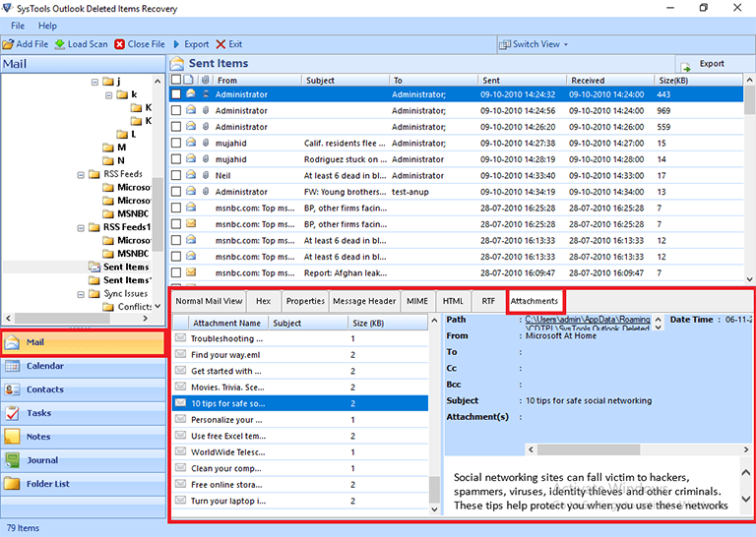This screenshot has width=756, height=537.
Task: Check the box for 14:24:32 Administrator message
Action: coord(176,93)
